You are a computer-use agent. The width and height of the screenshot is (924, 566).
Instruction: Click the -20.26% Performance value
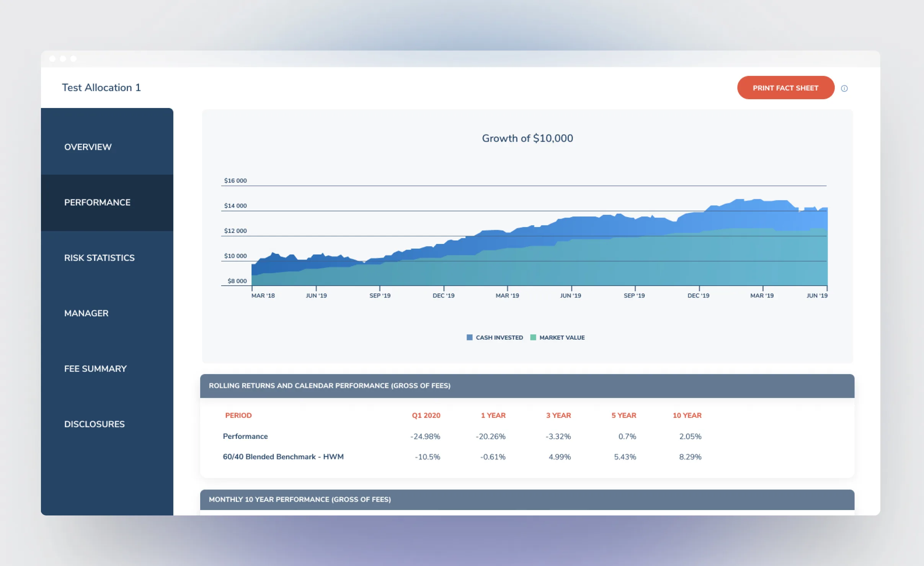pos(491,436)
